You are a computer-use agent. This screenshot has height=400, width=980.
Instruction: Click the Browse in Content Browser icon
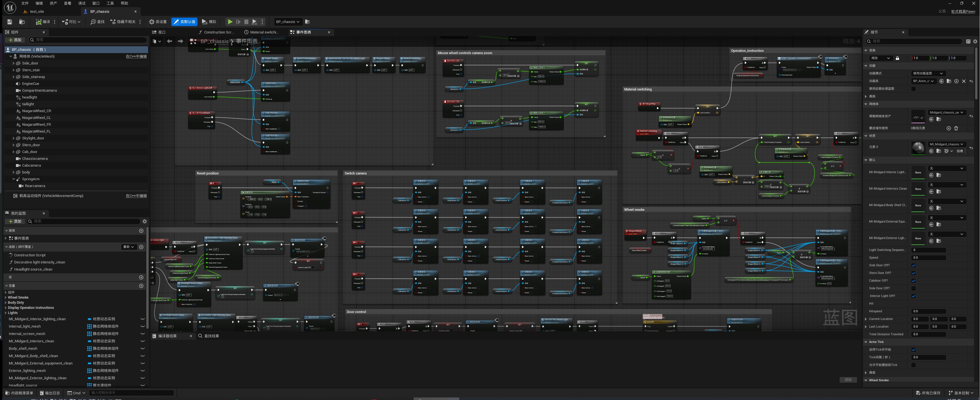tap(22, 22)
